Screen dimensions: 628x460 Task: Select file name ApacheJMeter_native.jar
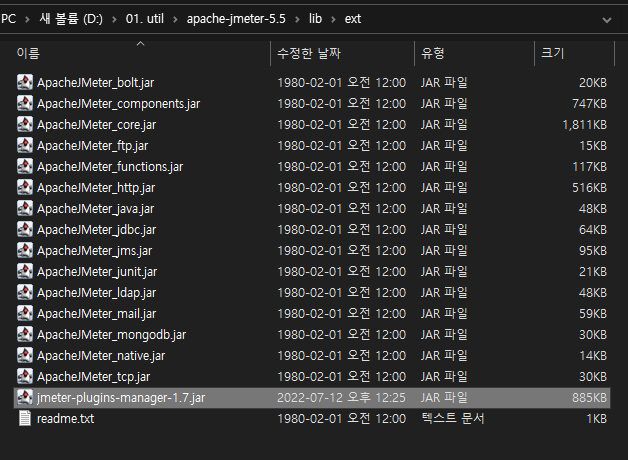(x=101, y=356)
